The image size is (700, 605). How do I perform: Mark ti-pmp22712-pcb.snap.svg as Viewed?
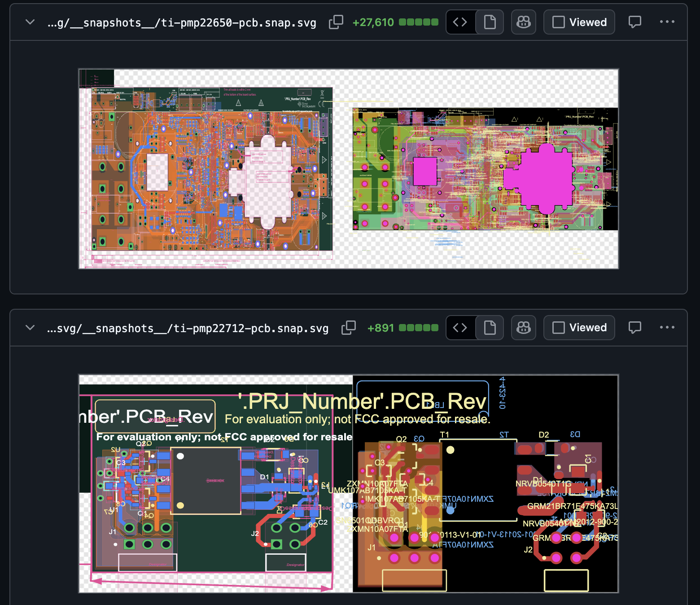coord(579,328)
